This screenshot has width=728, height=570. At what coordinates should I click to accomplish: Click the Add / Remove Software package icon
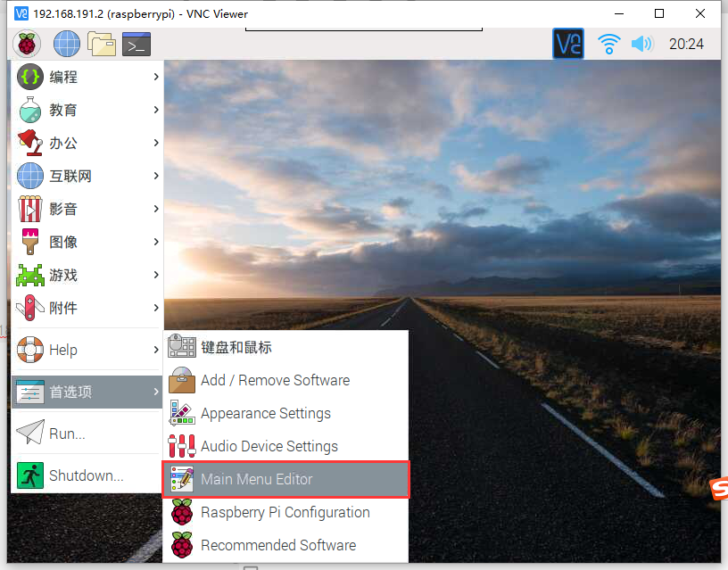point(182,380)
